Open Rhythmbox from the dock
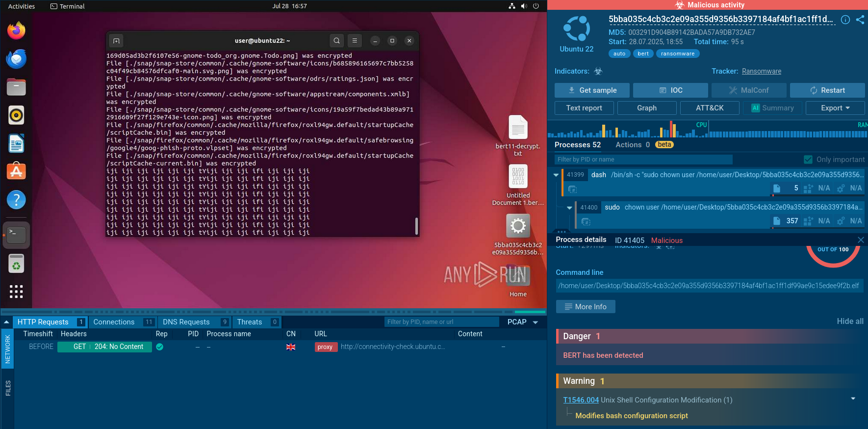The width and height of the screenshot is (868, 429). tap(16, 115)
